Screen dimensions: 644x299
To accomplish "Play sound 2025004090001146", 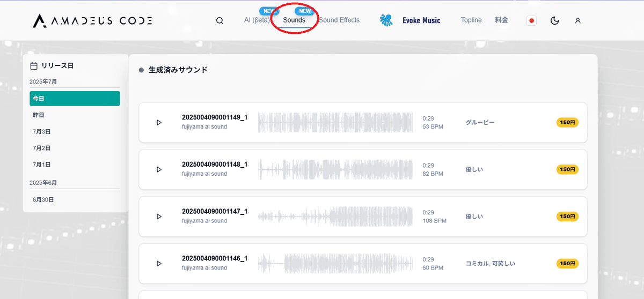I will pos(159,264).
